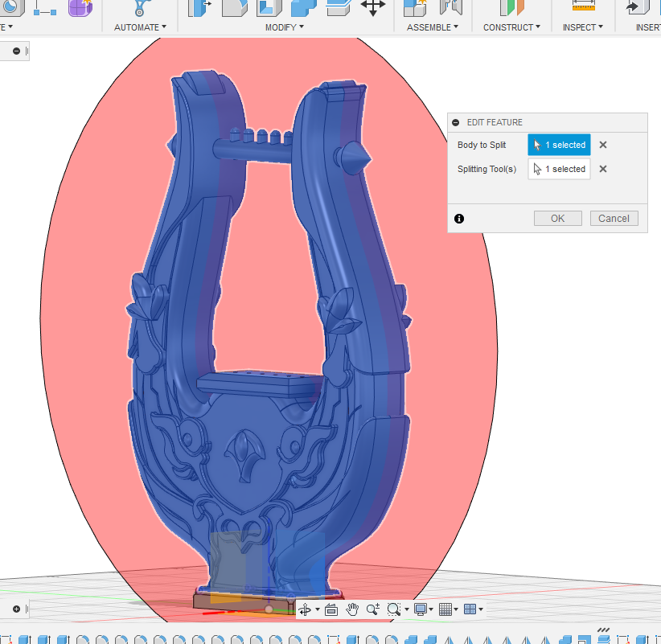Click the Joint icon in Assemble
This screenshot has height=644, width=661.
(450, 7)
